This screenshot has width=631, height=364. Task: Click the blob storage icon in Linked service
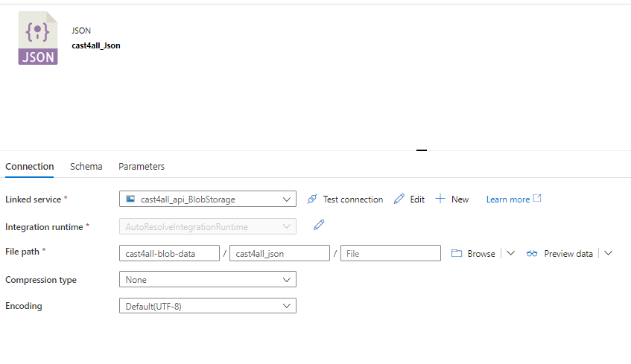point(130,199)
